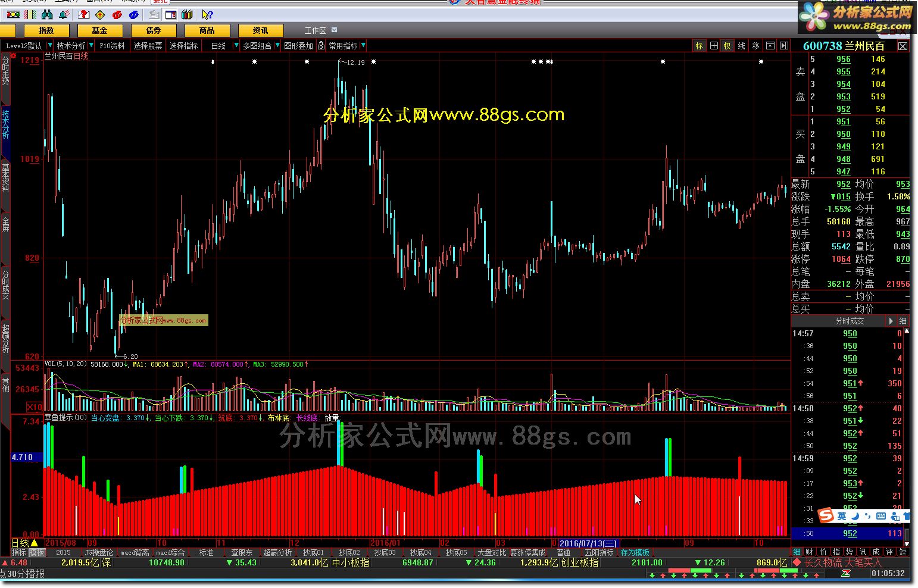
Task: Select the JG操盘论 template tab
Action: (99, 552)
